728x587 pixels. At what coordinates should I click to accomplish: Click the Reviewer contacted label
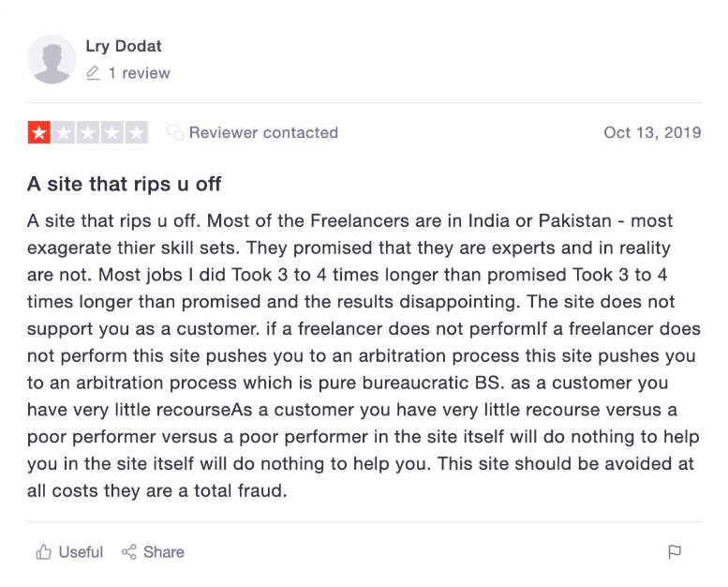click(x=263, y=132)
